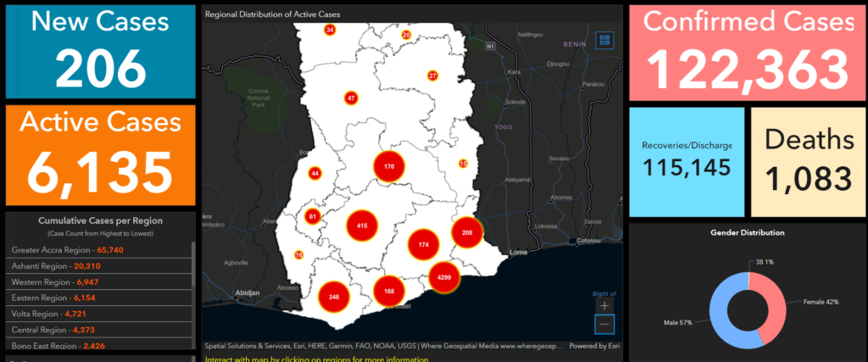The height and width of the screenshot is (362, 868).
Task: Select Central Region - 4,373 row
Action: point(98,330)
